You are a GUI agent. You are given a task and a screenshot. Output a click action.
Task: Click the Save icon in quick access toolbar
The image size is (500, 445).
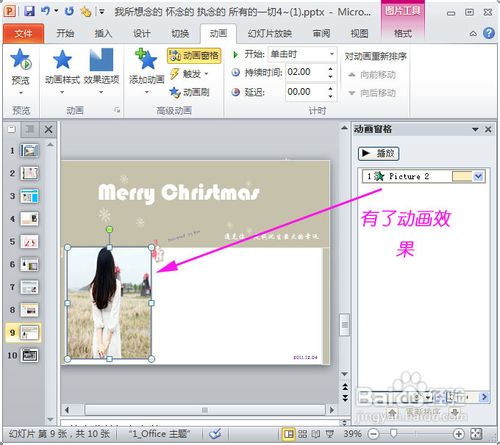[29, 11]
